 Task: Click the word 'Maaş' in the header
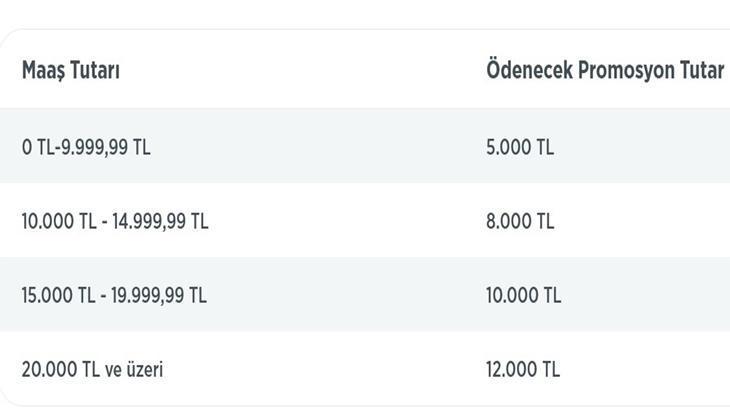click(x=44, y=71)
